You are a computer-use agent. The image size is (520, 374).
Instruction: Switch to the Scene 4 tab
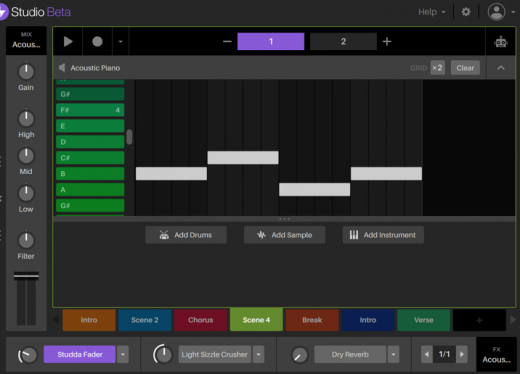click(256, 320)
